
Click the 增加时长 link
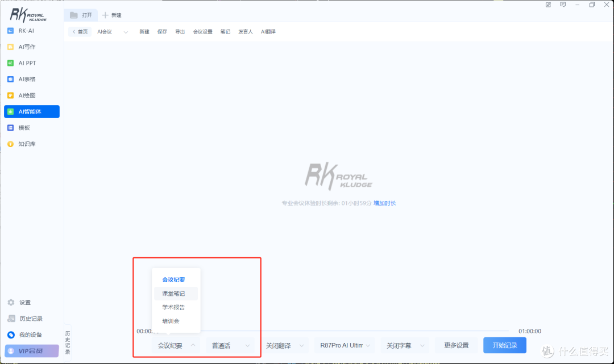pos(384,203)
